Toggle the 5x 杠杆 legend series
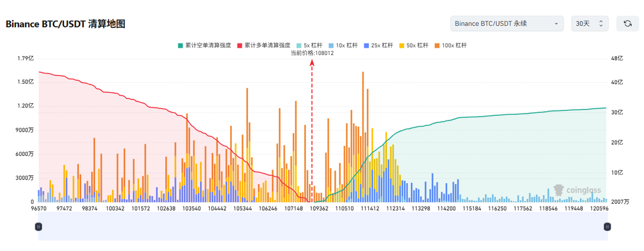This screenshot has width=644, height=251. pyautogui.click(x=309, y=45)
